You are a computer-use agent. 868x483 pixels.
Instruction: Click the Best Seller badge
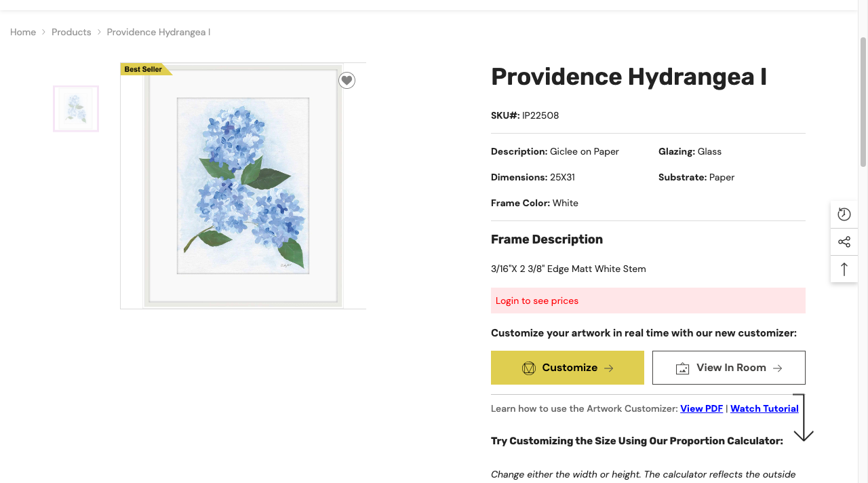click(146, 69)
